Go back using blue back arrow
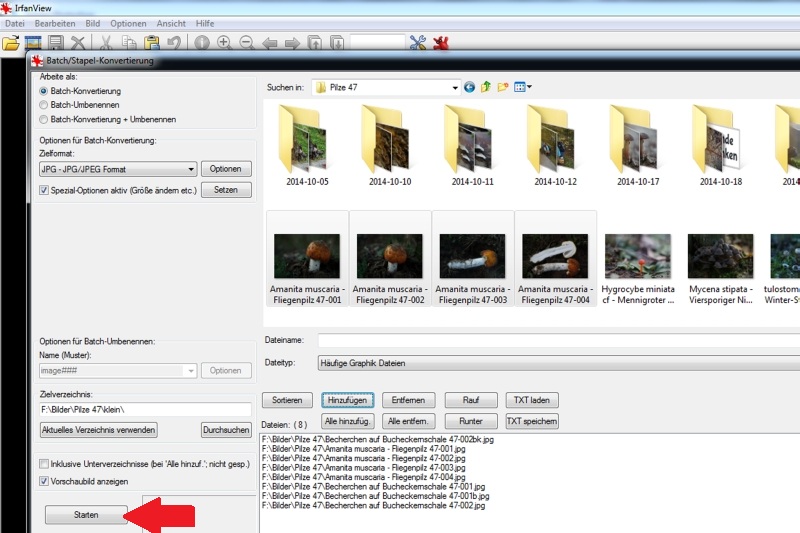The image size is (800, 533). pyautogui.click(x=469, y=87)
